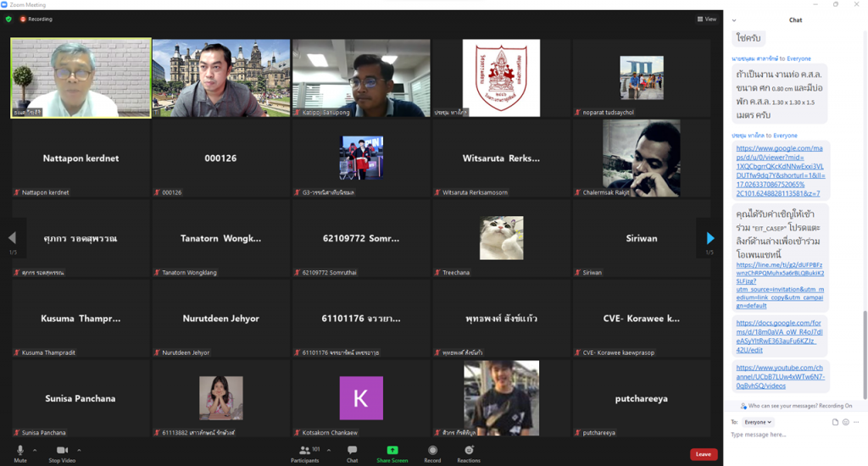Screen dimensions: 868x466
Task: Click the green encryption shield icon
Action: coord(8,19)
